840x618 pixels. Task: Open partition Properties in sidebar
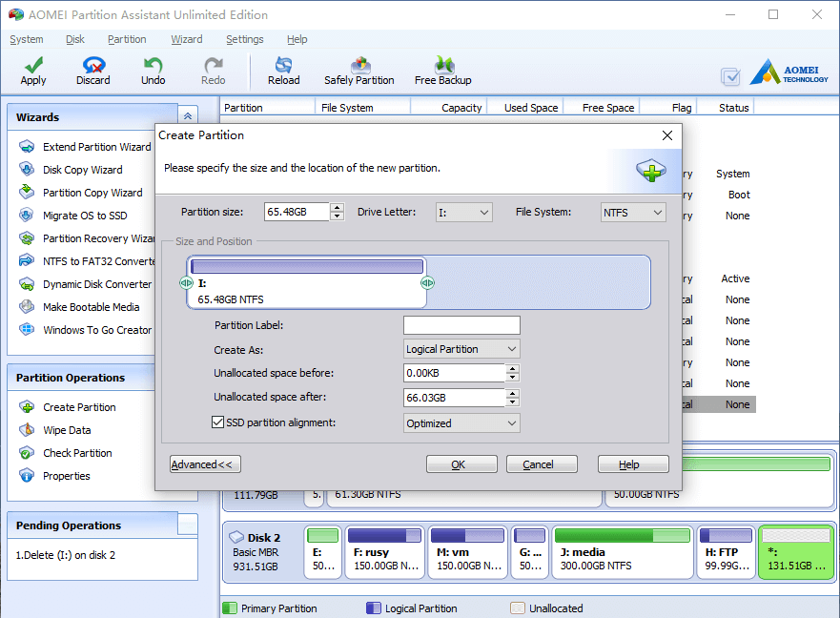pyautogui.click(x=54, y=476)
